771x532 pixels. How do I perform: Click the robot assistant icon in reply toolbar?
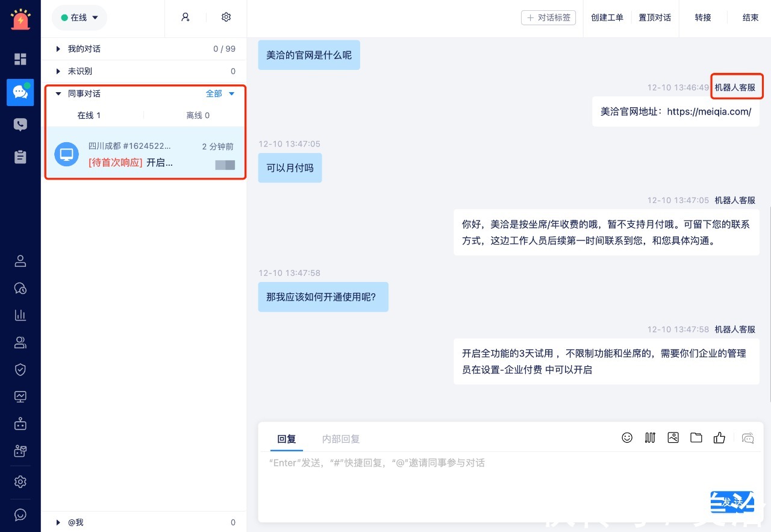tap(748, 438)
